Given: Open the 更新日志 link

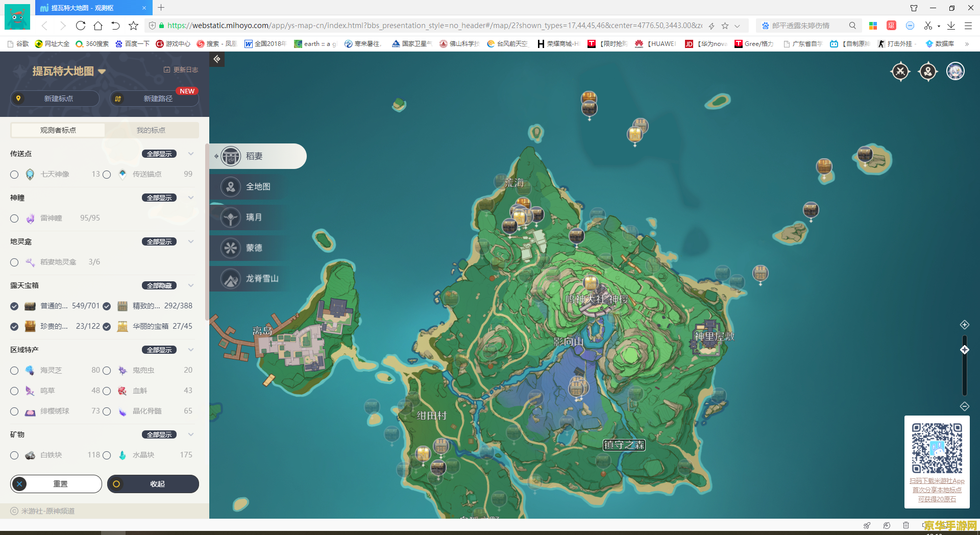Looking at the screenshot, I should 181,70.
